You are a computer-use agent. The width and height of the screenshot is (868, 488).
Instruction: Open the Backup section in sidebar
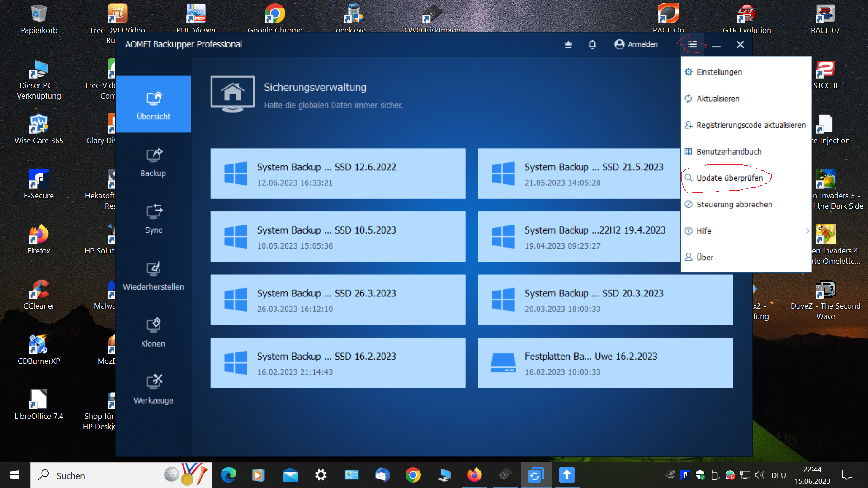(153, 163)
